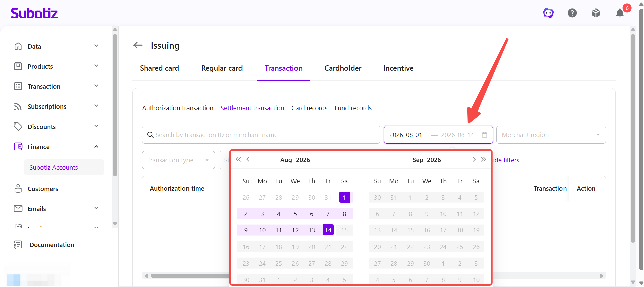Screen dimensions: 644x287
Task: Click the Documentation icon in sidebar
Action: pos(18,245)
